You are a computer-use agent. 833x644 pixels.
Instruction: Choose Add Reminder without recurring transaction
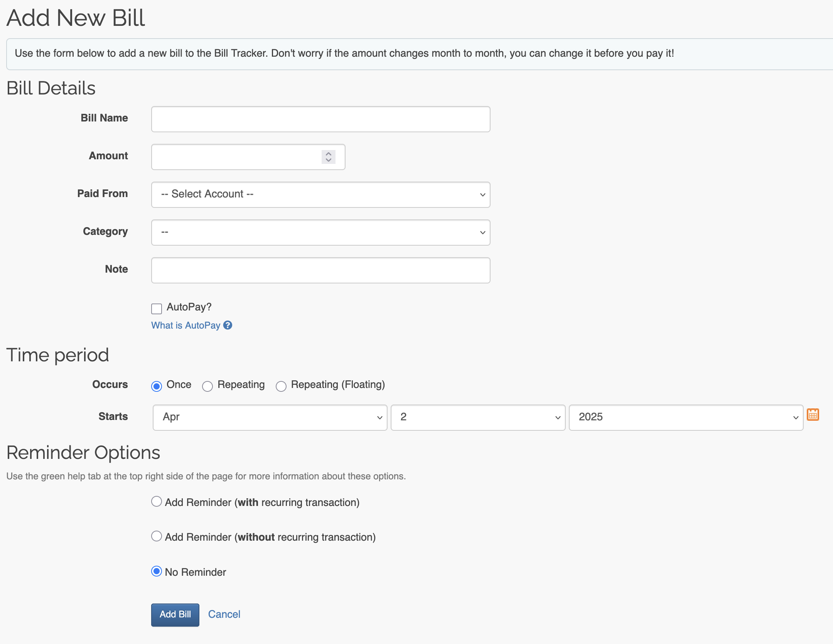pos(157,536)
